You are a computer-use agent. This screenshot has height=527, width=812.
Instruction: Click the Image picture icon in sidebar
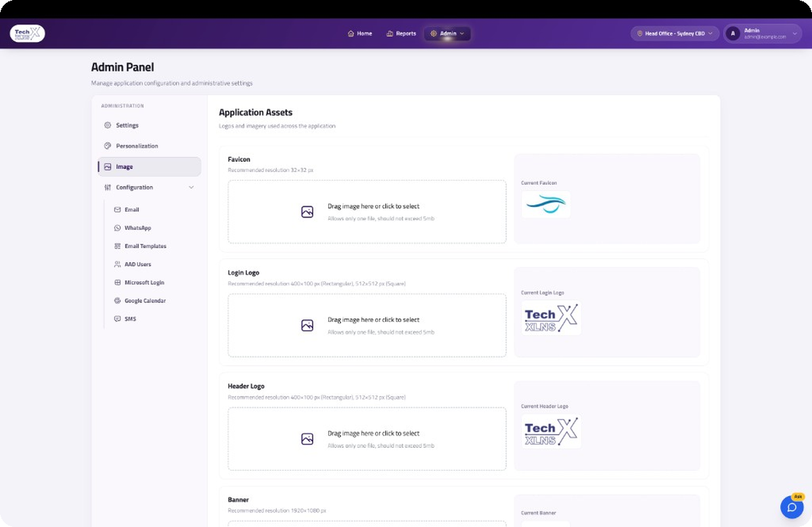tap(108, 166)
